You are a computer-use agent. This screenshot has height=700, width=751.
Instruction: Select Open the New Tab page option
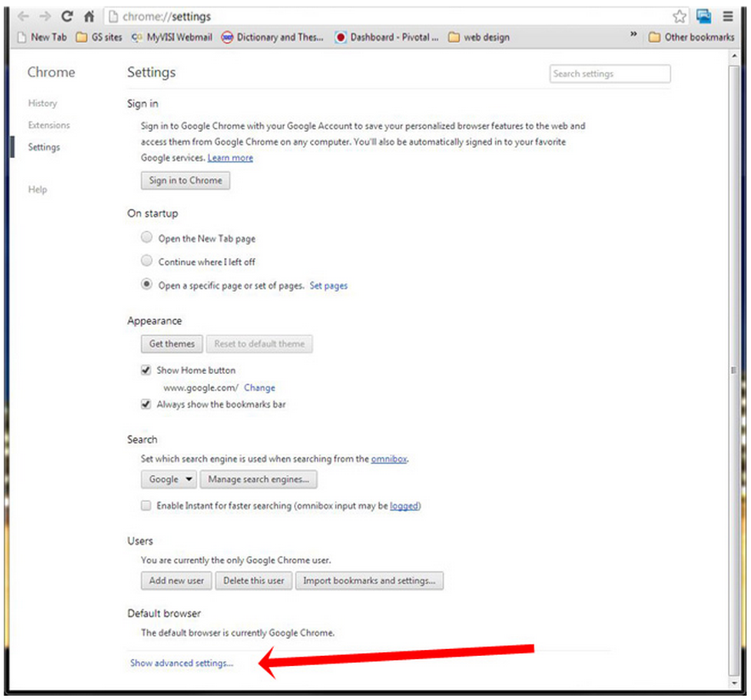147,238
